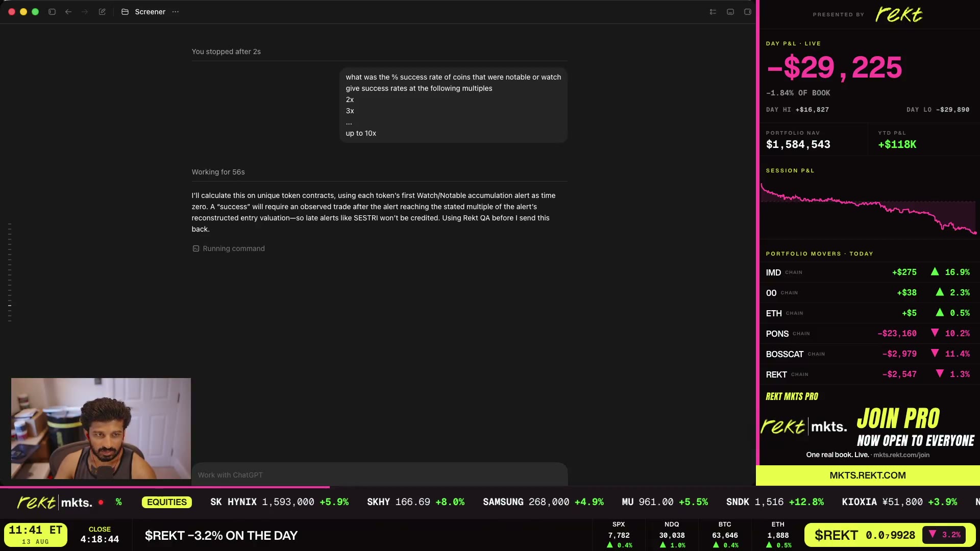Image resolution: width=980 pixels, height=551 pixels.
Task: Click the REKT chain mover row
Action: point(868,374)
